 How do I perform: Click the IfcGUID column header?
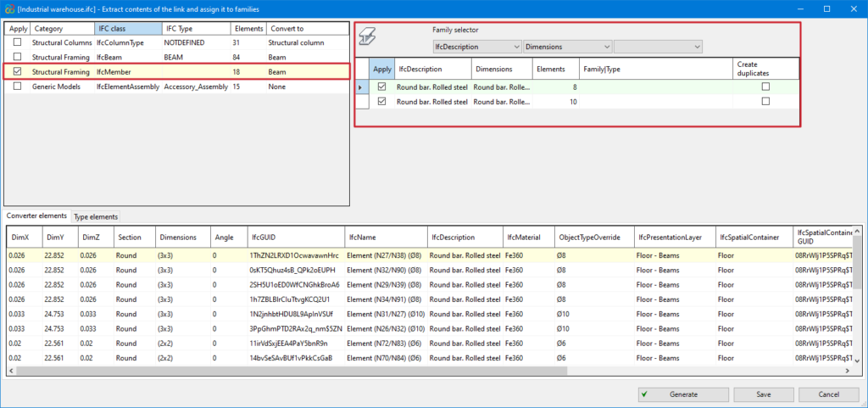coord(295,238)
